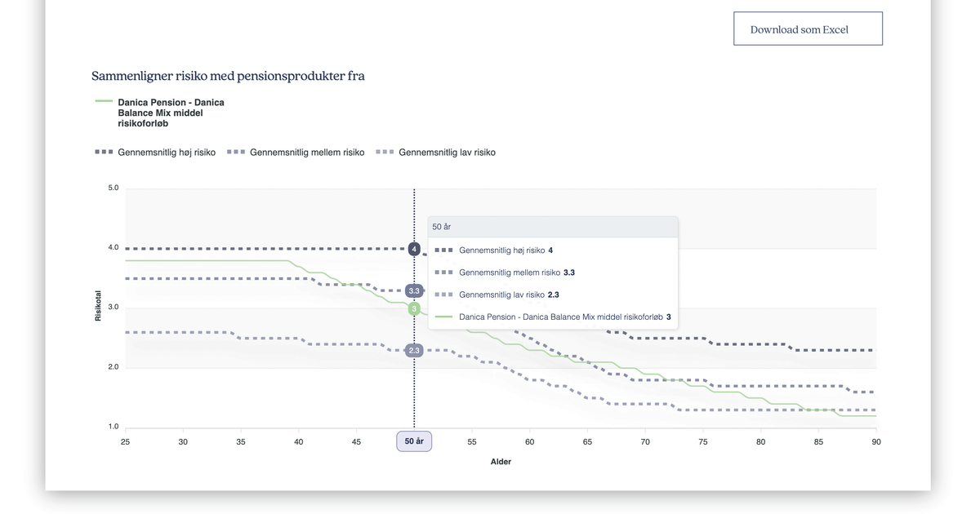Select the "3.3" data point marker
The height and width of the screenshot is (514, 980).
tap(414, 290)
